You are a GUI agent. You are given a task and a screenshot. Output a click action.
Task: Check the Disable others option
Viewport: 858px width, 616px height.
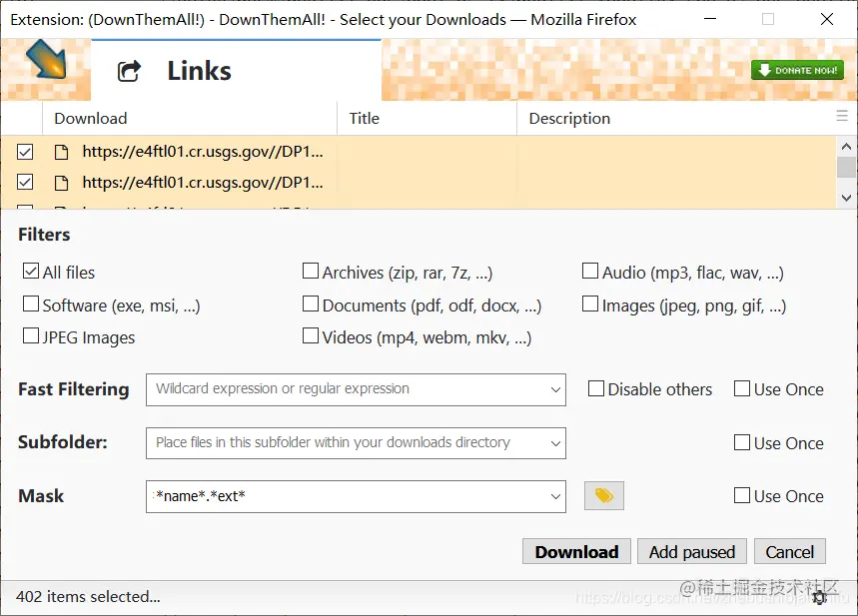point(596,388)
